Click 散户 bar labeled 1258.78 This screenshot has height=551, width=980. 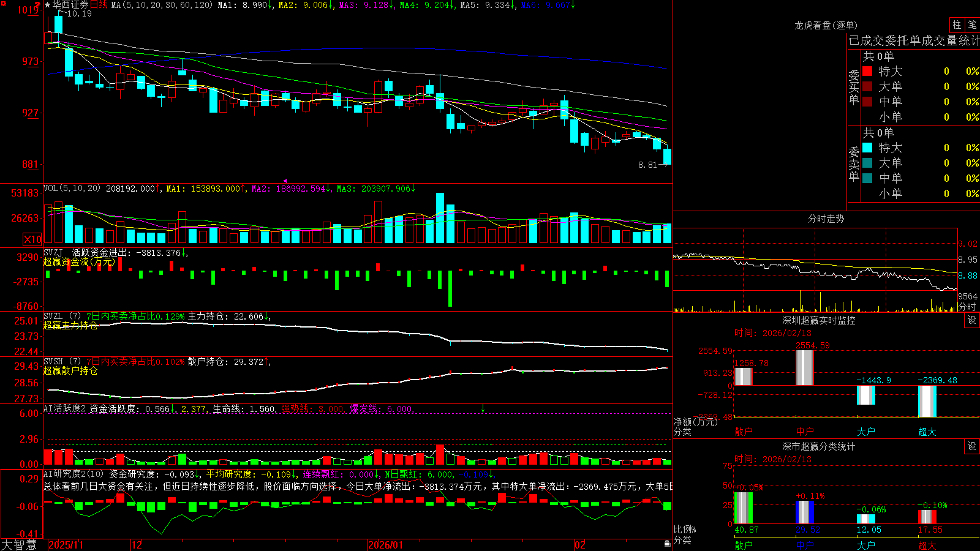(x=744, y=377)
